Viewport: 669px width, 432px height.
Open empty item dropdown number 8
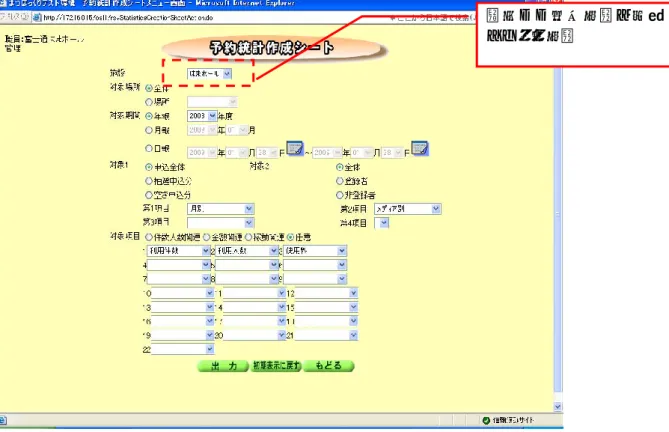(x=247, y=279)
